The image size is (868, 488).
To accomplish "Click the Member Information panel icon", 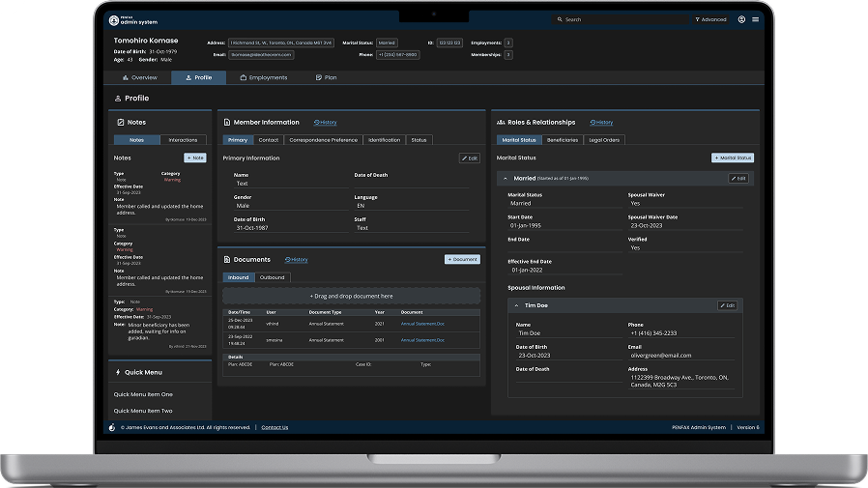I will pyautogui.click(x=225, y=123).
